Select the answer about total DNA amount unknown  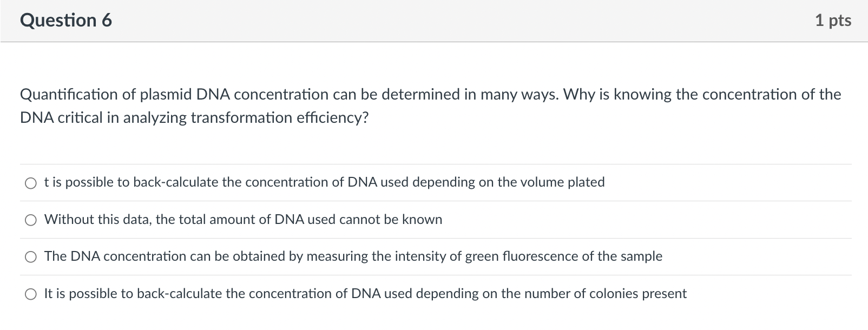point(31,220)
